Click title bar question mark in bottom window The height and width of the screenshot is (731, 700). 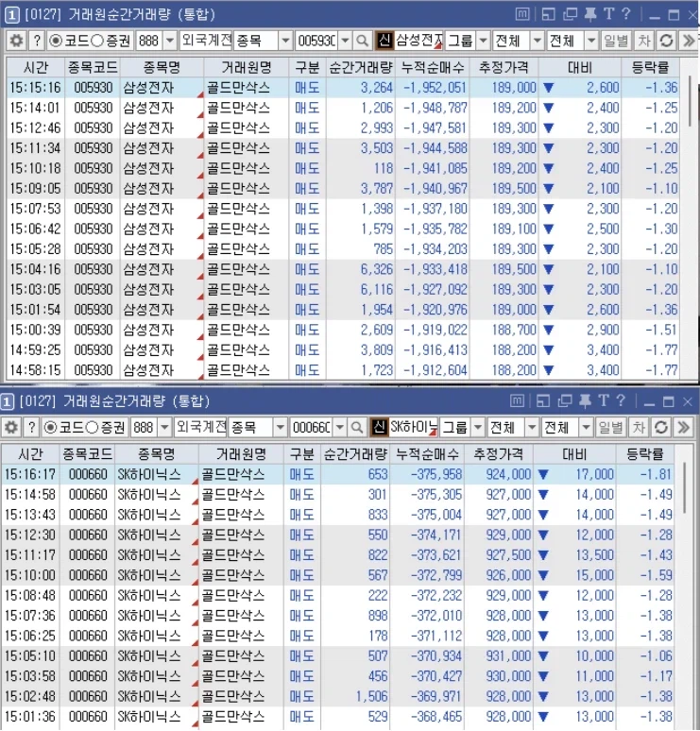pos(621,400)
